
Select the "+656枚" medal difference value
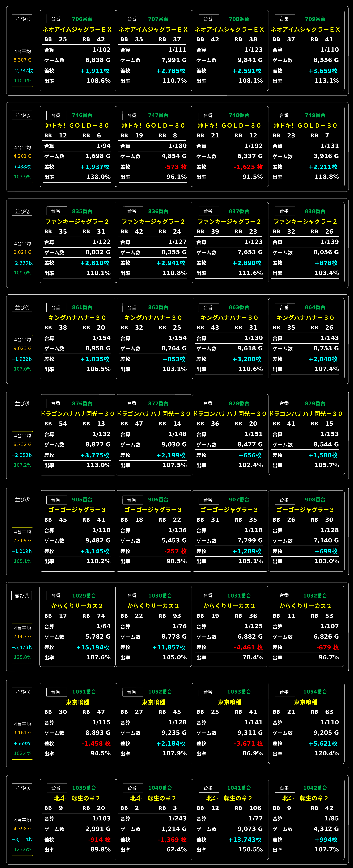coord(250,455)
